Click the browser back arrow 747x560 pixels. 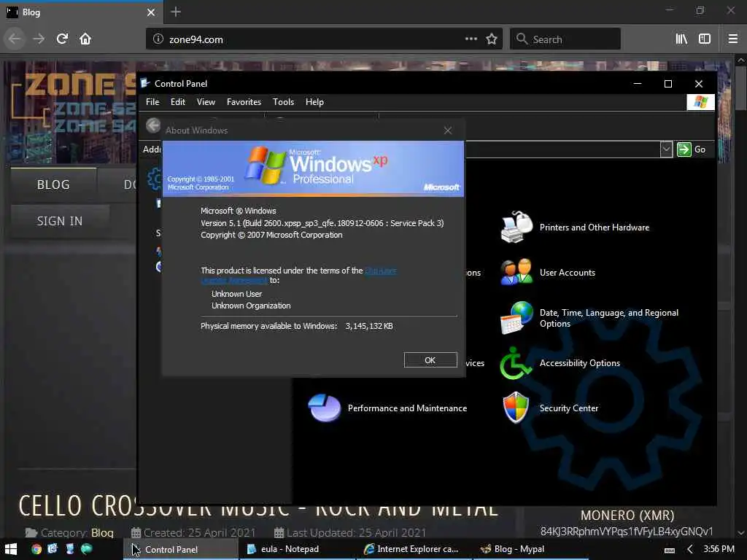click(x=15, y=39)
